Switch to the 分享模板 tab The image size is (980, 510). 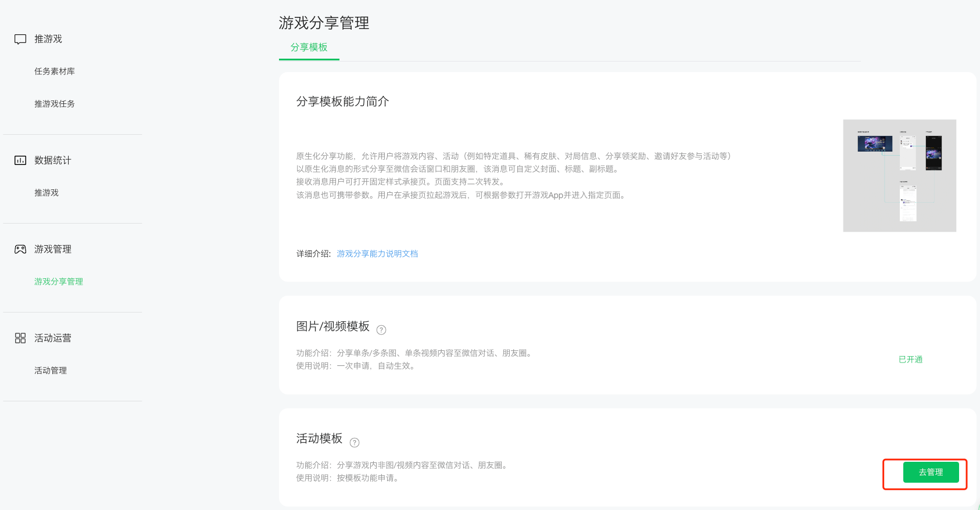click(x=309, y=48)
